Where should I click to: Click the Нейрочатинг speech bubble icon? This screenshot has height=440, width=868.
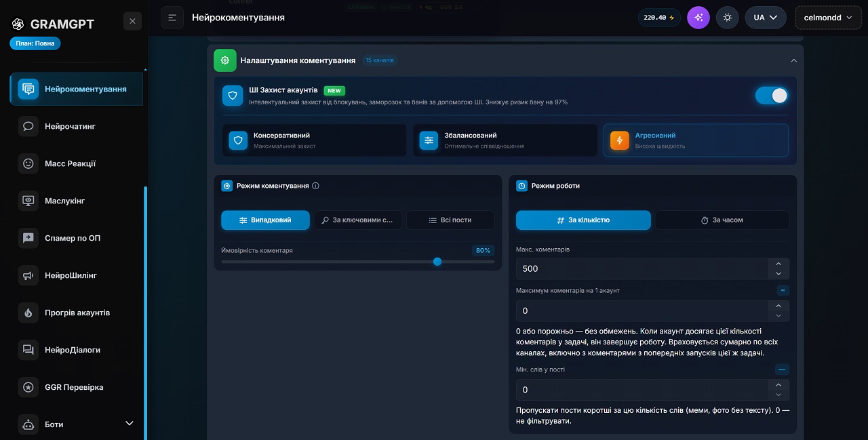[28, 126]
